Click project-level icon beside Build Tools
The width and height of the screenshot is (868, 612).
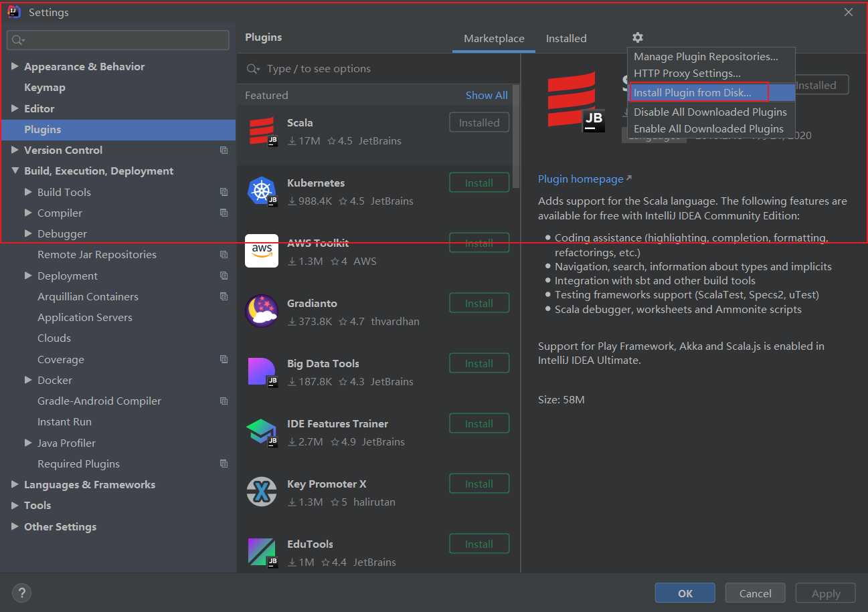pyautogui.click(x=224, y=192)
